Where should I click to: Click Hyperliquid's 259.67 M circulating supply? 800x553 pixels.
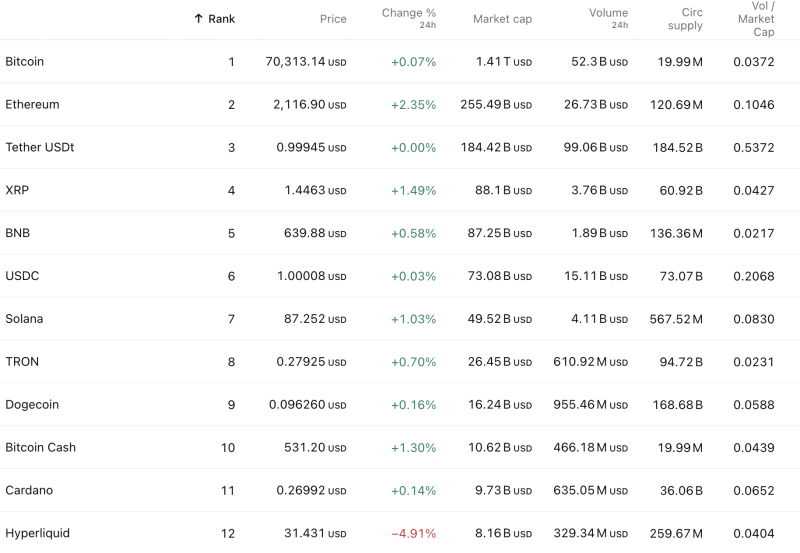[676, 533]
